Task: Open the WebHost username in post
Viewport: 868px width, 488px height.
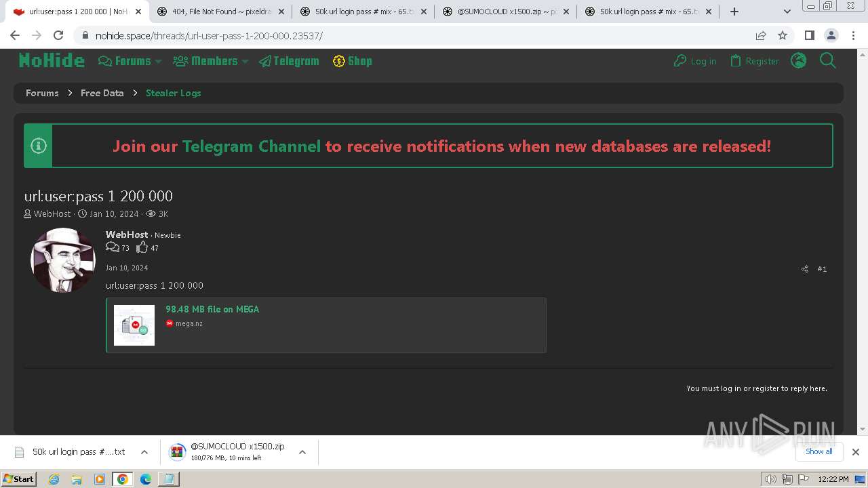Action: [x=127, y=235]
